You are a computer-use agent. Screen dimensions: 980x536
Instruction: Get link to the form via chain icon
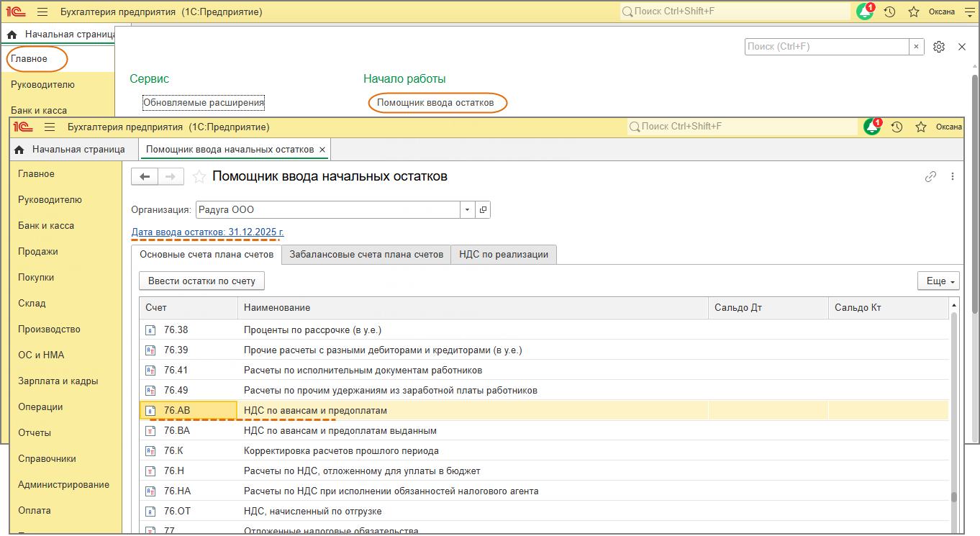pyautogui.click(x=931, y=176)
